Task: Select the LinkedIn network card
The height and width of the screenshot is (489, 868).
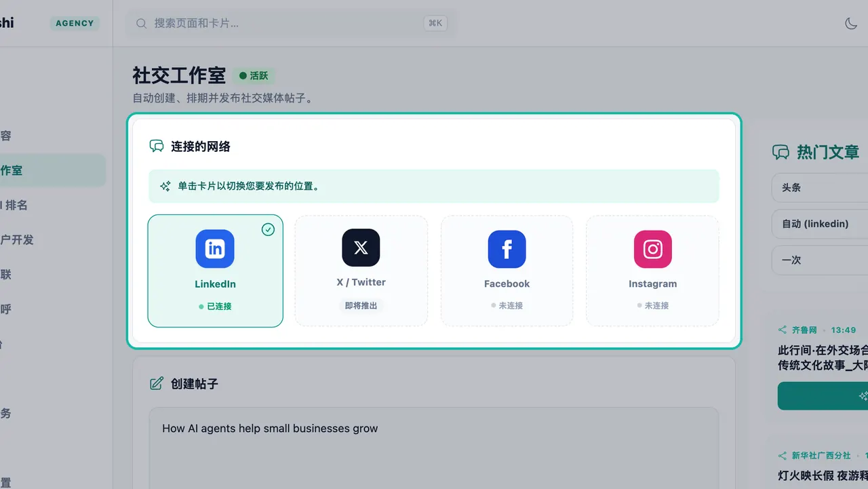Action: (215, 271)
